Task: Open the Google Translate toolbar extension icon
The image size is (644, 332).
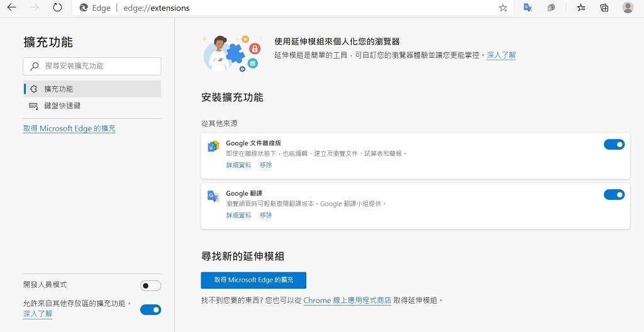Action: tap(528, 8)
